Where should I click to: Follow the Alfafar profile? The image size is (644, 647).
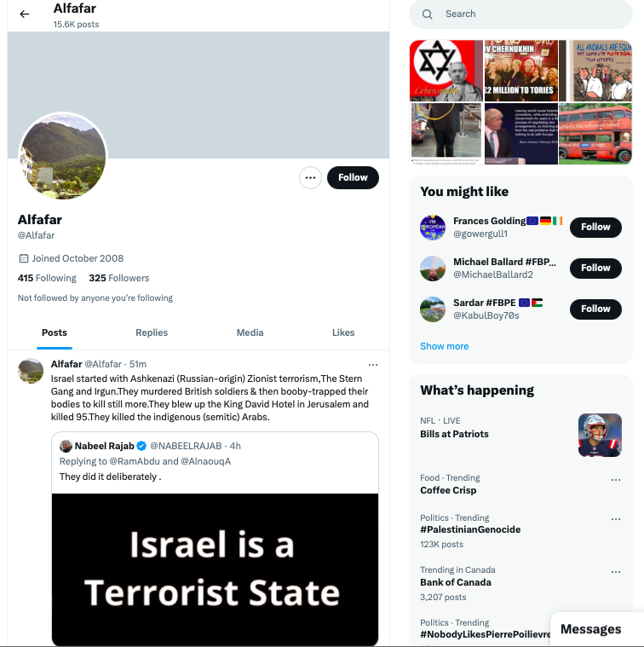[353, 178]
